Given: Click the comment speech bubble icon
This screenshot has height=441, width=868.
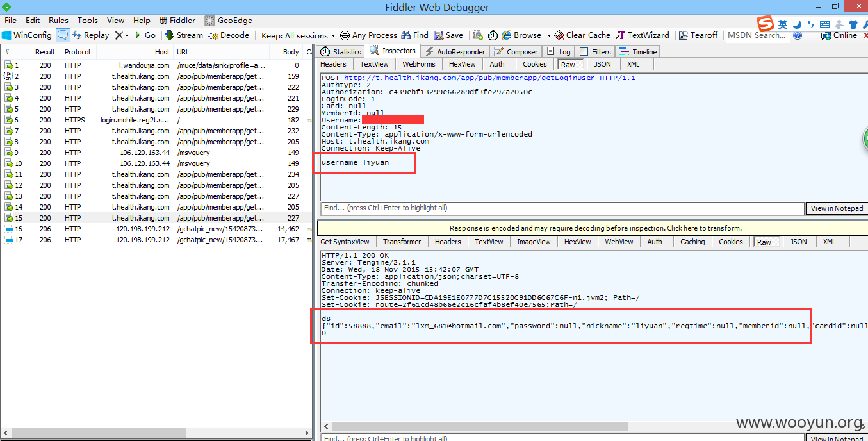Looking at the screenshot, I should click(63, 35).
